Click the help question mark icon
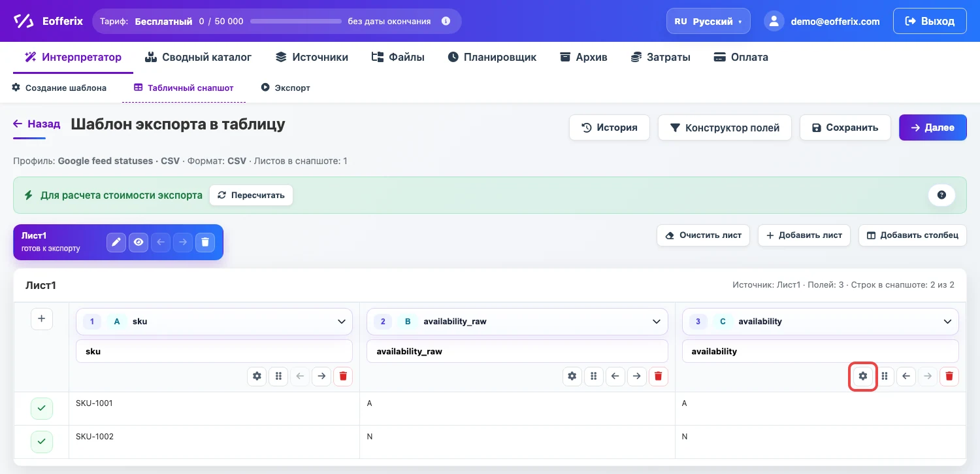980x474 pixels. point(941,195)
